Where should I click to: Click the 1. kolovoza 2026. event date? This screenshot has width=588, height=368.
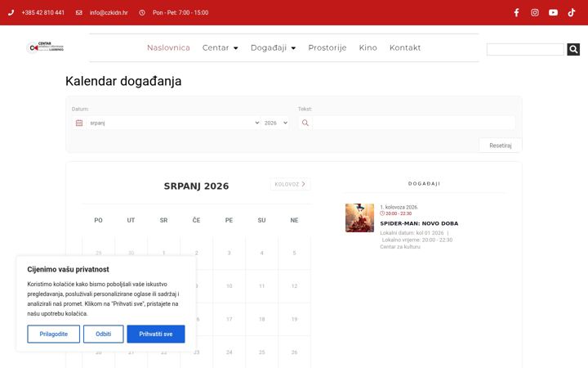(x=399, y=207)
